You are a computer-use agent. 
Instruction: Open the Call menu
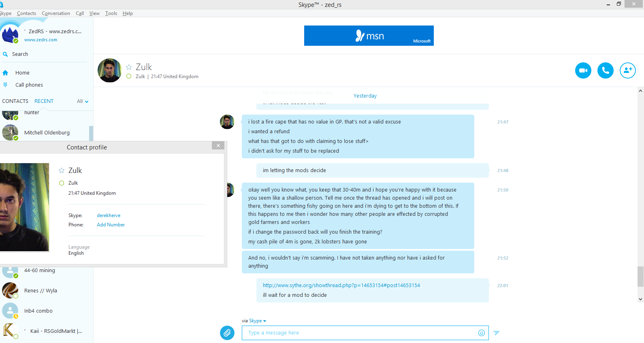80,13
